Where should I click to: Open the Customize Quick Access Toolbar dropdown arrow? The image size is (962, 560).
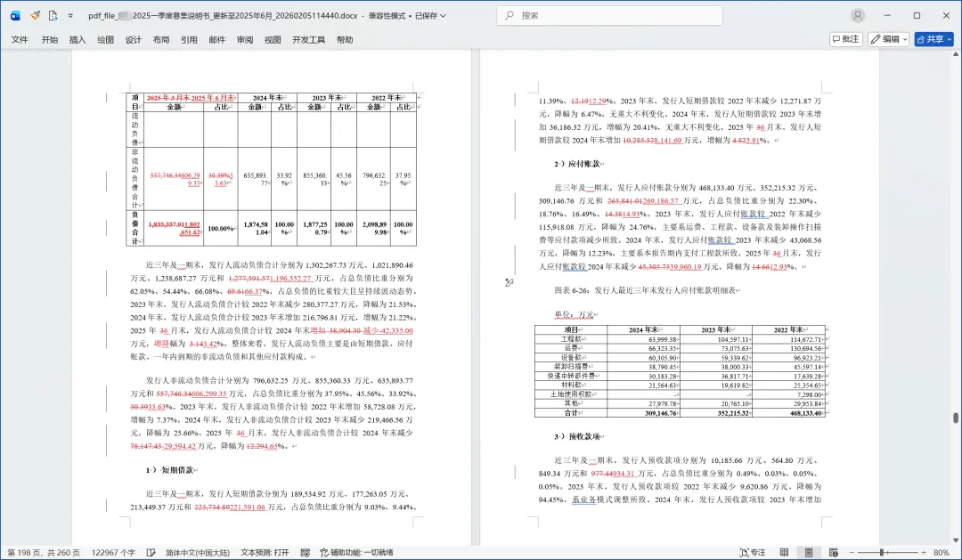(70, 16)
